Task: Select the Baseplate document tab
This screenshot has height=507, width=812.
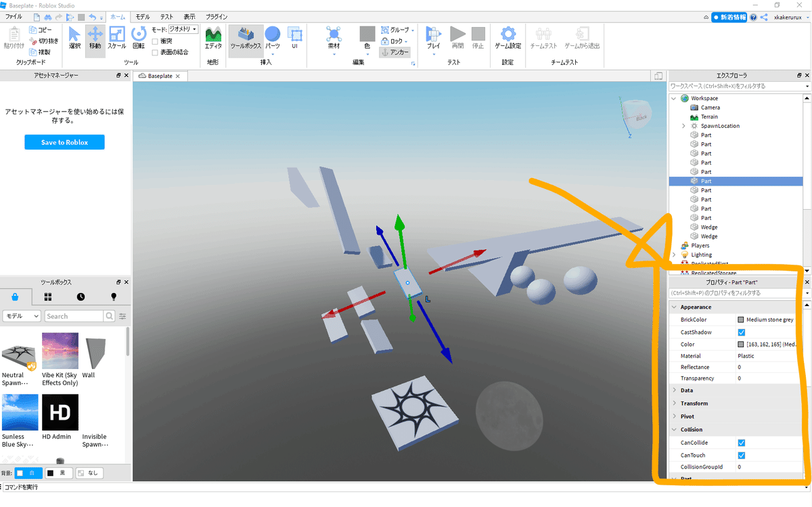Action: 160,76
